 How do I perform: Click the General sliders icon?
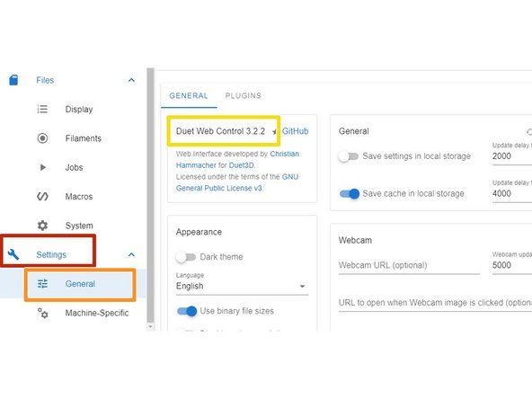click(42, 284)
